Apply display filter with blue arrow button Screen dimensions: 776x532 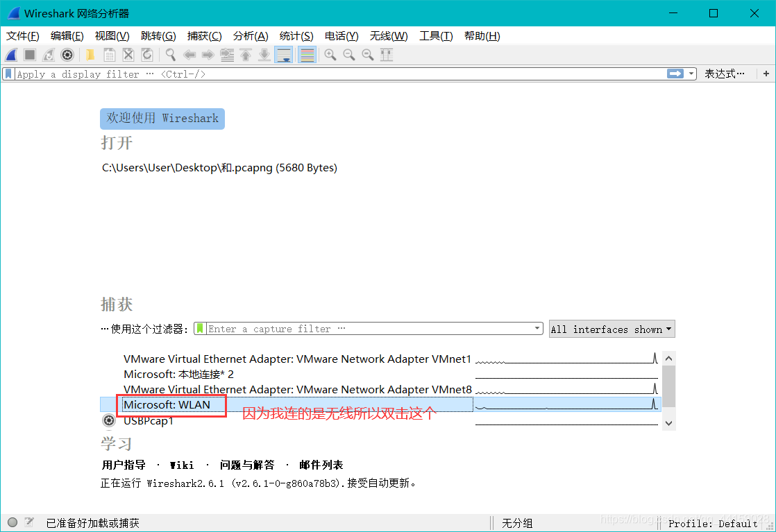coord(675,74)
